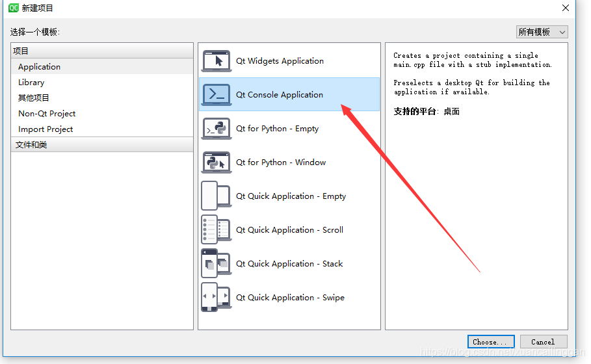Click the Qt Creator logo in title bar
591x364 pixels.
[x=14, y=8]
